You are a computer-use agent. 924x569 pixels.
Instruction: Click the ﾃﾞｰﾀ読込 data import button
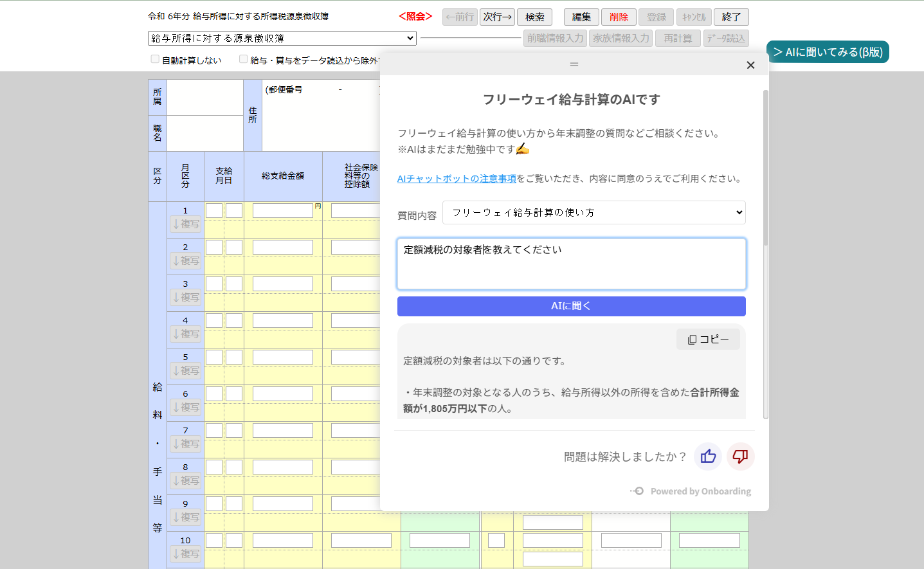pos(726,39)
